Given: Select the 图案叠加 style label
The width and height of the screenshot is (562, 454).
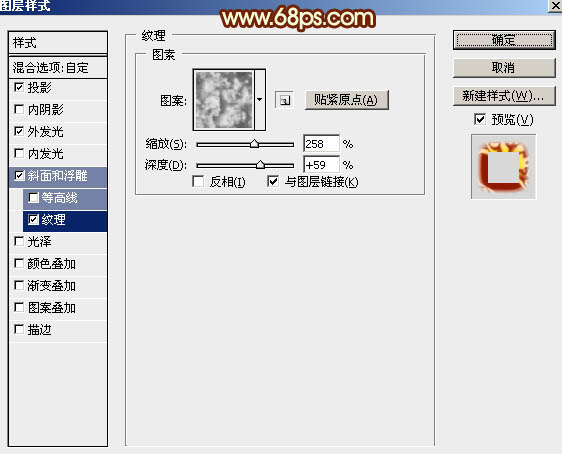Looking at the screenshot, I should 52,308.
